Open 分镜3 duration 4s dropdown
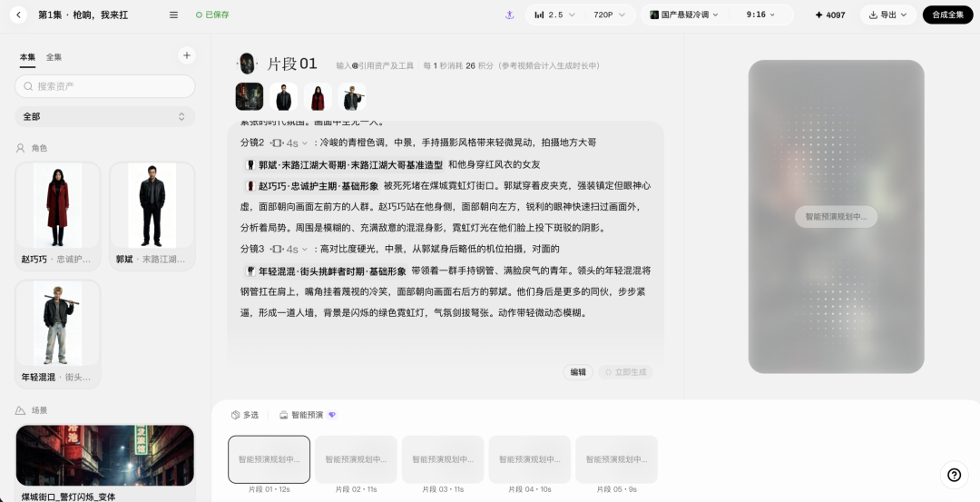Screen dimensions: 980x502 pyautogui.click(x=290, y=249)
